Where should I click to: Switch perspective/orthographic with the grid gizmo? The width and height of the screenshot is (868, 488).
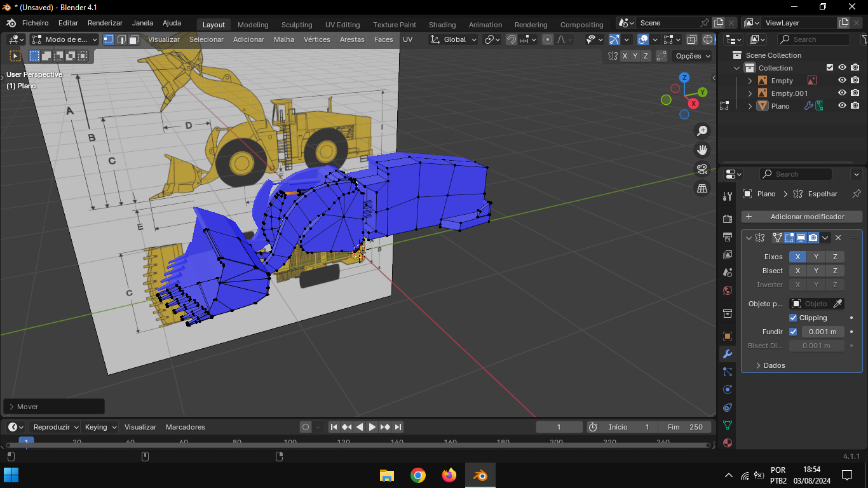702,188
